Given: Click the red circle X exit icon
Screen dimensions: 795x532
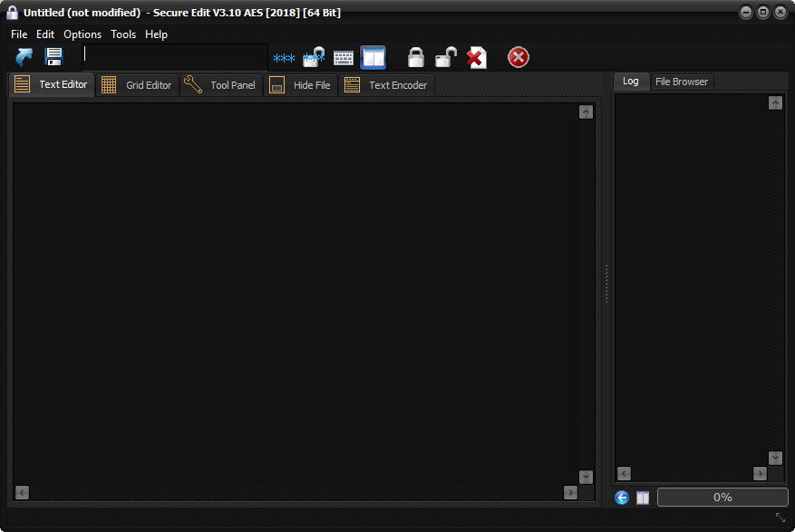Looking at the screenshot, I should [519, 57].
